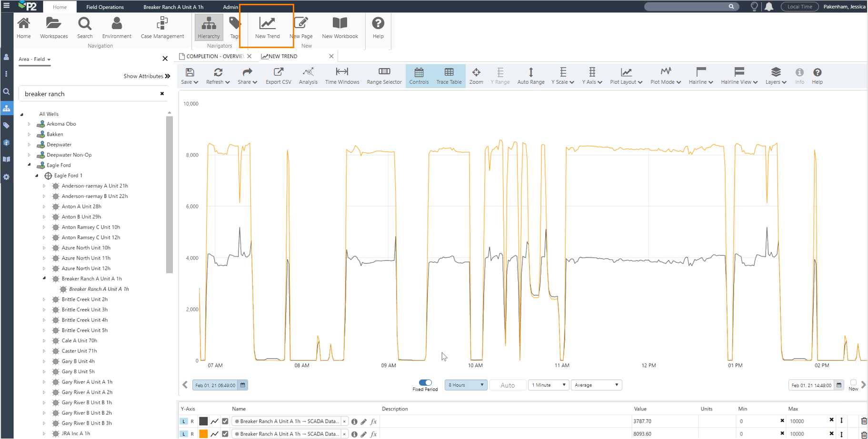Check the Now checkbox
Viewport: 868px width, 439px height.
(853, 382)
